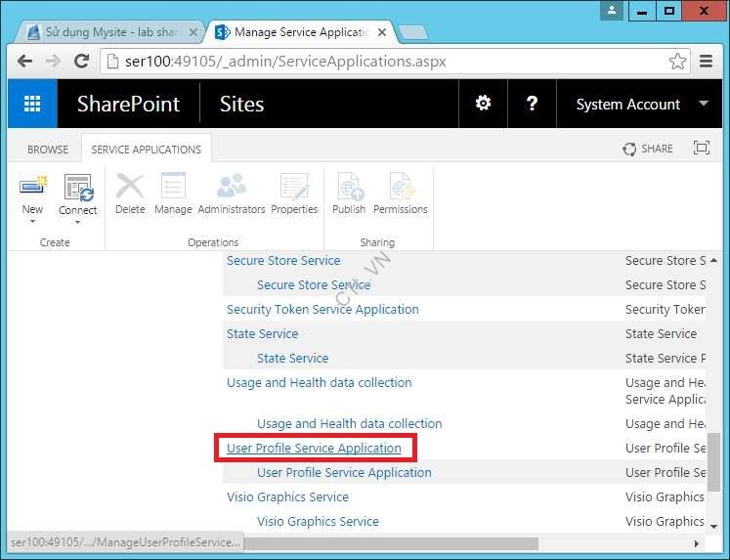Screen dimensions: 730x560
Task: Bookmark this page with star icon
Action: [677, 61]
